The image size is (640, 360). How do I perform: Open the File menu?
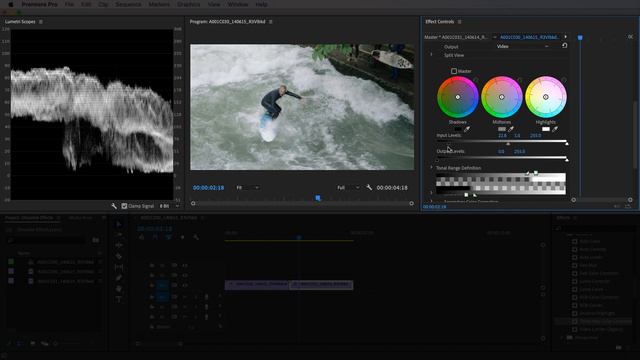(x=69, y=4)
